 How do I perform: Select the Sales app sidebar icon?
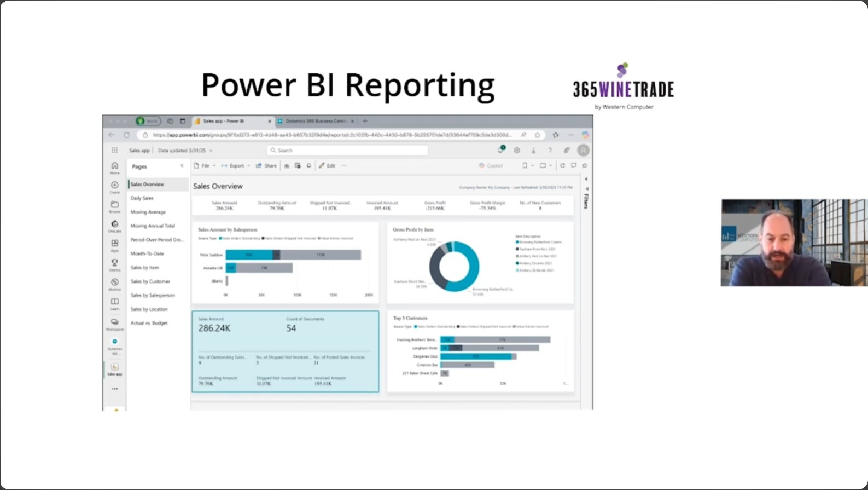(x=115, y=369)
